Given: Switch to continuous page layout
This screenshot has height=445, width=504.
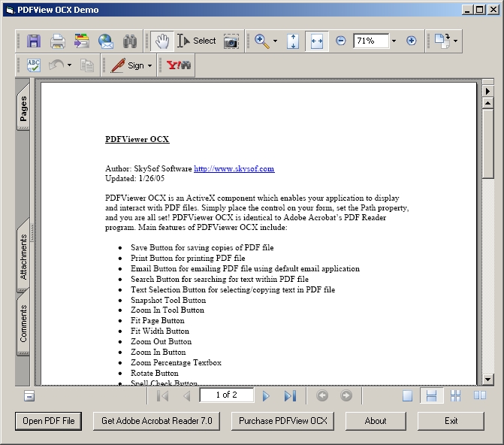Looking at the screenshot, I should point(431,395).
